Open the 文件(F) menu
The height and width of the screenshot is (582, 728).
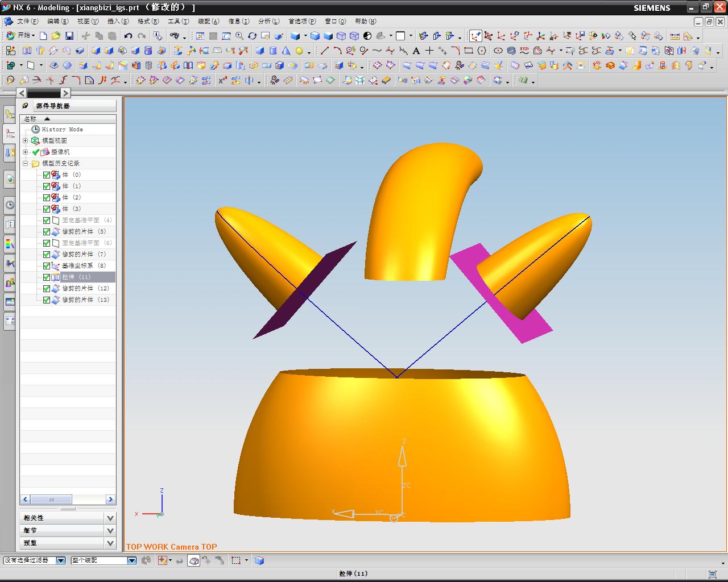point(27,21)
